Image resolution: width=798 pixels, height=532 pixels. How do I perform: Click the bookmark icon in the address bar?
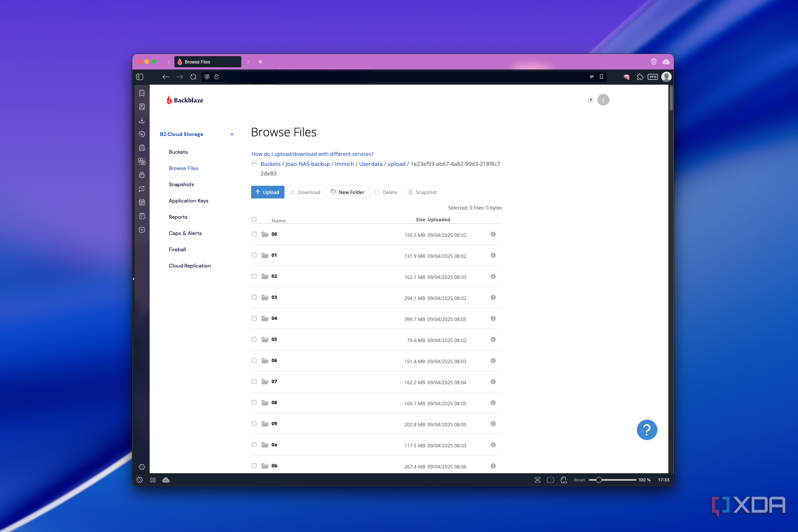[x=601, y=77]
